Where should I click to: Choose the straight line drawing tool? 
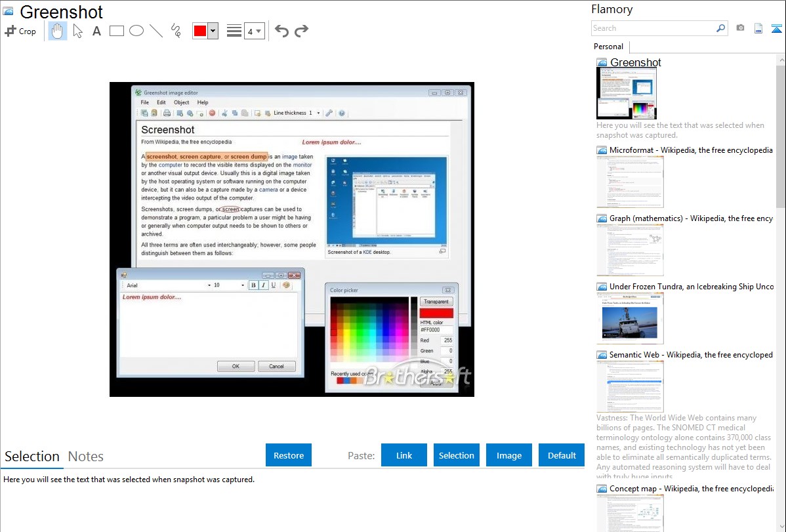click(156, 31)
